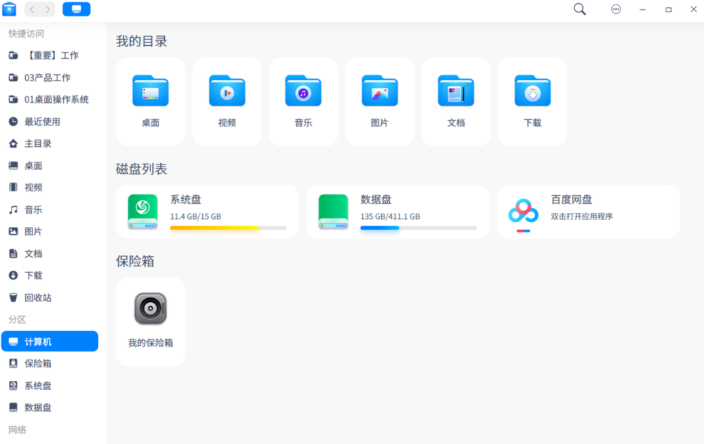Select 桌面 in the sidebar
Screen dimensions: 704x444
[x=49, y=166]
